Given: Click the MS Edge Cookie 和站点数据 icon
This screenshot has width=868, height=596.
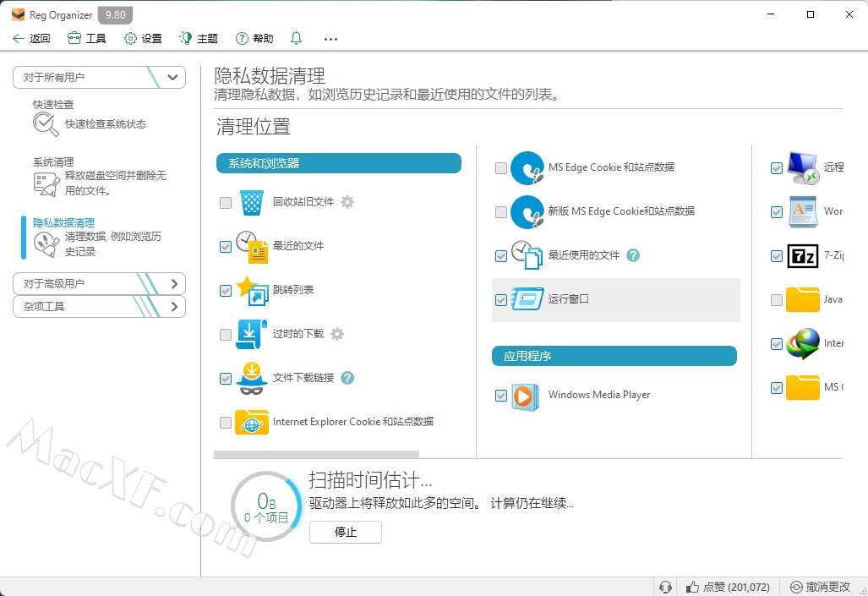Looking at the screenshot, I should [x=527, y=168].
